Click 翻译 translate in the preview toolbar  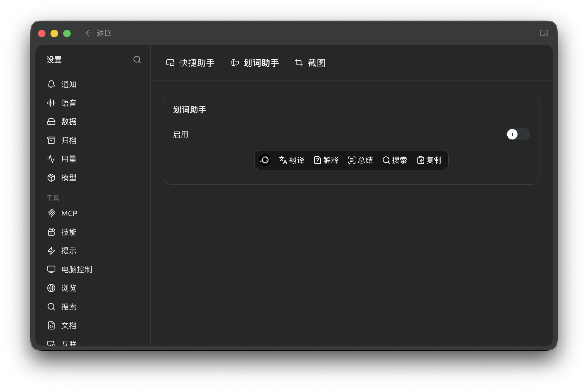pos(292,160)
